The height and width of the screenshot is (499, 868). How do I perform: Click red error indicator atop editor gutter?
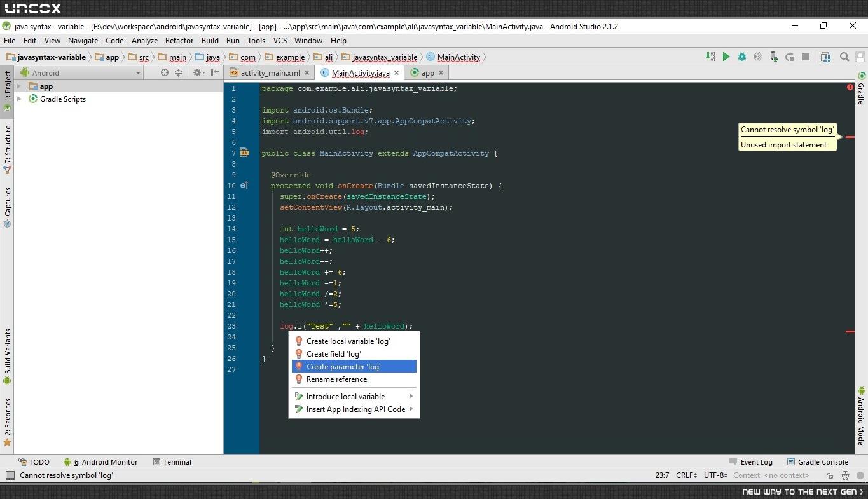(x=850, y=87)
